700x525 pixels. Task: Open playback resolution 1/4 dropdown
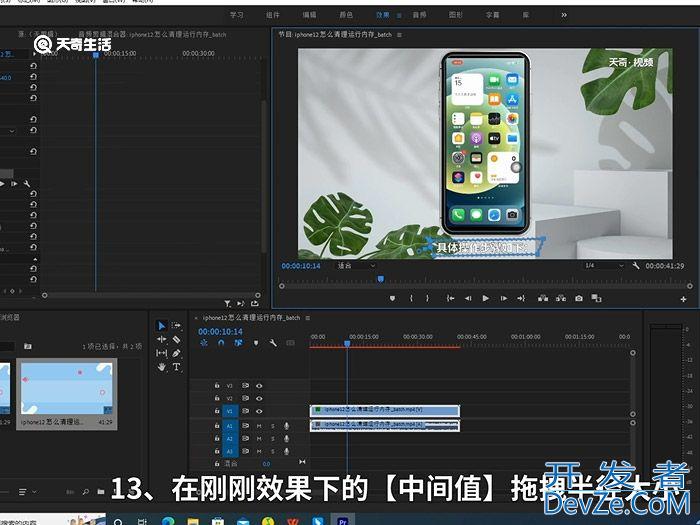[x=604, y=265]
